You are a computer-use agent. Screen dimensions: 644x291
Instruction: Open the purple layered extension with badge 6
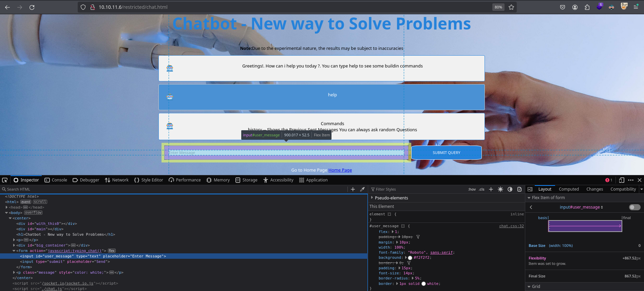coord(599,7)
